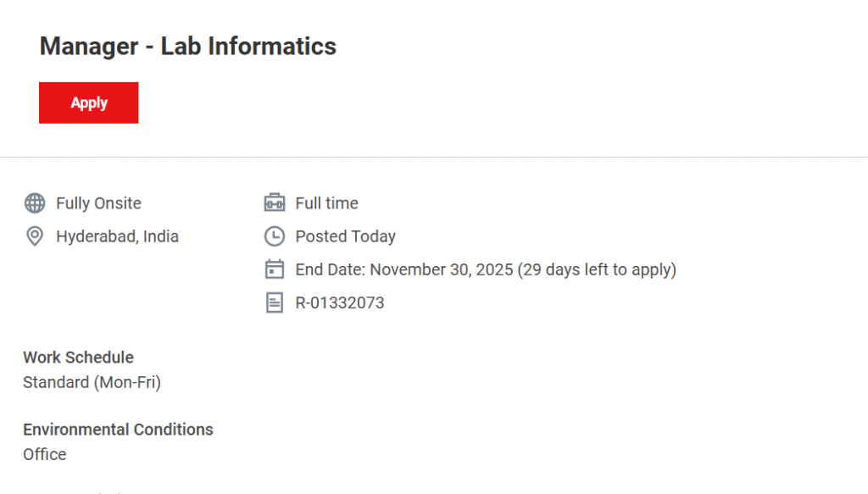Viewport: 868px width, 494px height.
Task: Select the Manager - Lab Informatics job title
Action: (188, 46)
